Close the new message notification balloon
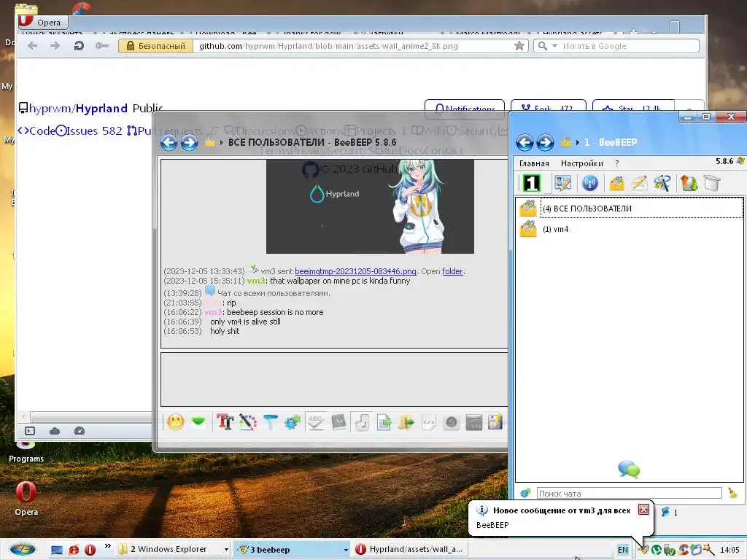The width and height of the screenshot is (747, 560). point(643,510)
